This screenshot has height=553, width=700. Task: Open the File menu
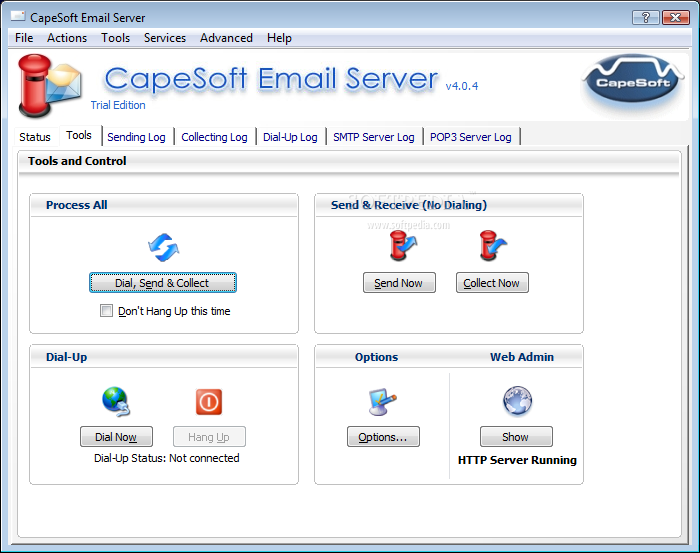[24, 38]
